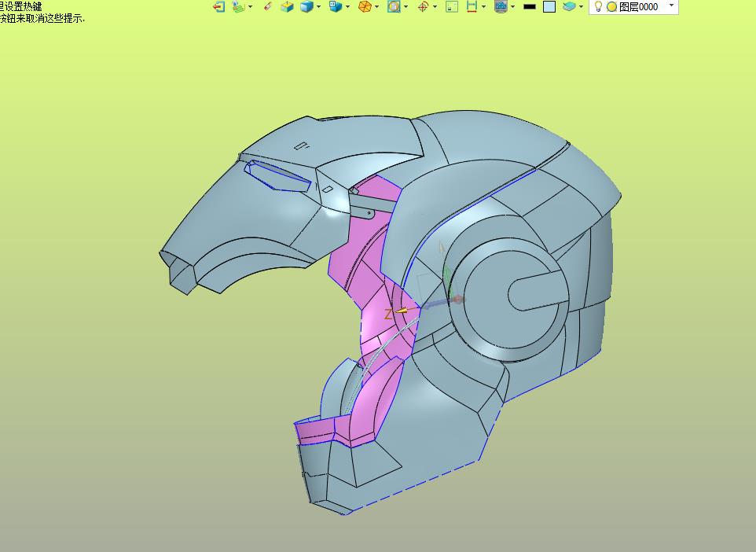Click the red measure dimension icon

[472, 7]
